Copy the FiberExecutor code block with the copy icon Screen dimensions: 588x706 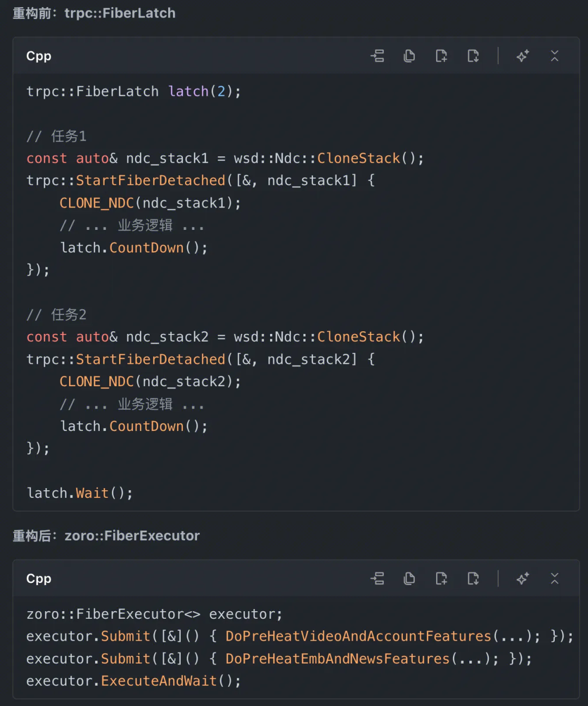coord(409,579)
